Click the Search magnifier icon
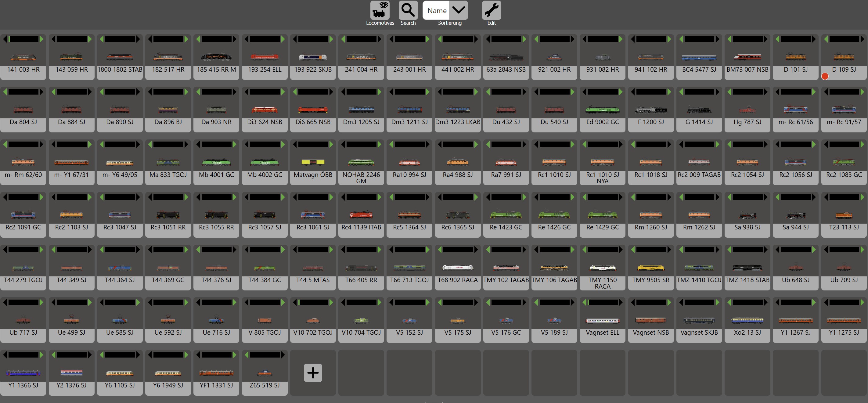Viewport: 868px width, 403px height. pos(408,10)
